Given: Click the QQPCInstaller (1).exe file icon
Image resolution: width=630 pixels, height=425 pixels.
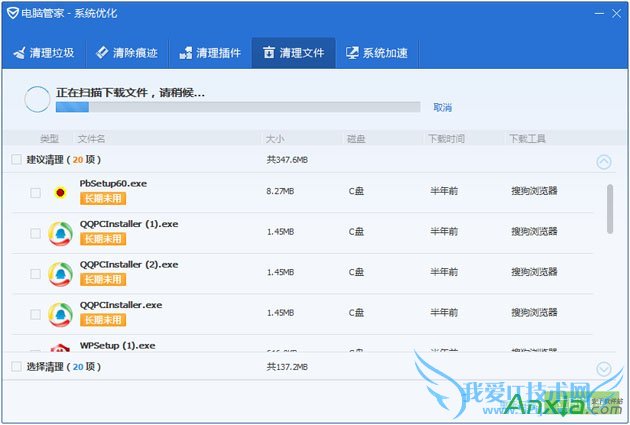Looking at the screenshot, I should (61, 233).
